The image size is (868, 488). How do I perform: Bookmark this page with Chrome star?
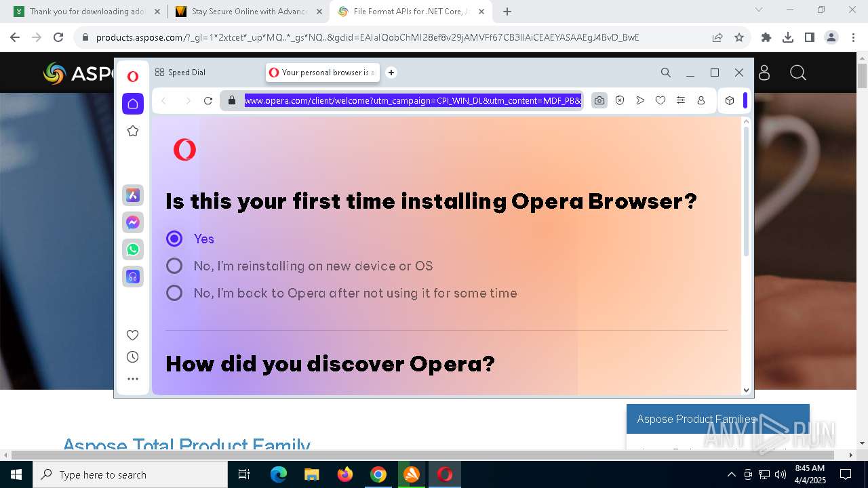click(x=739, y=37)
